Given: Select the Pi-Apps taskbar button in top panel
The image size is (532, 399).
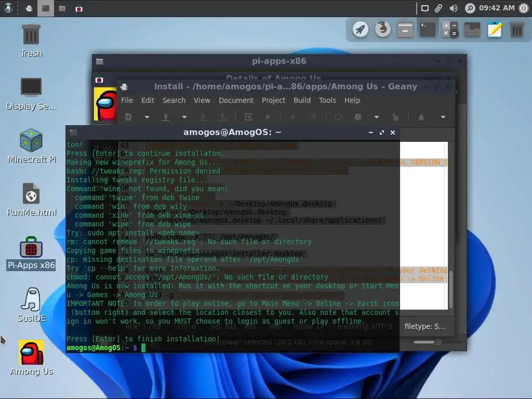Looking at the screenshot, I should click(x=79, y=8).
